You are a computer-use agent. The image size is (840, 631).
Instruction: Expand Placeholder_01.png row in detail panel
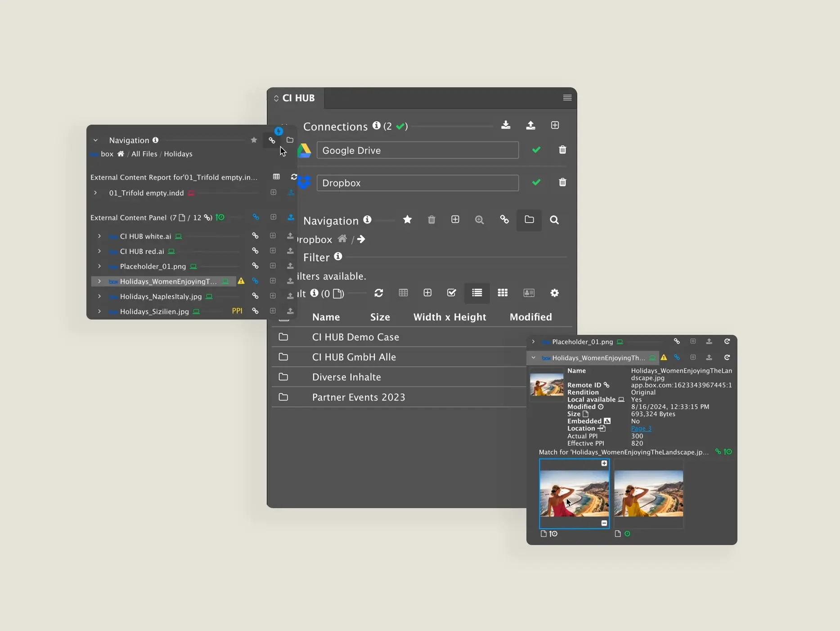tap(533, 342)
